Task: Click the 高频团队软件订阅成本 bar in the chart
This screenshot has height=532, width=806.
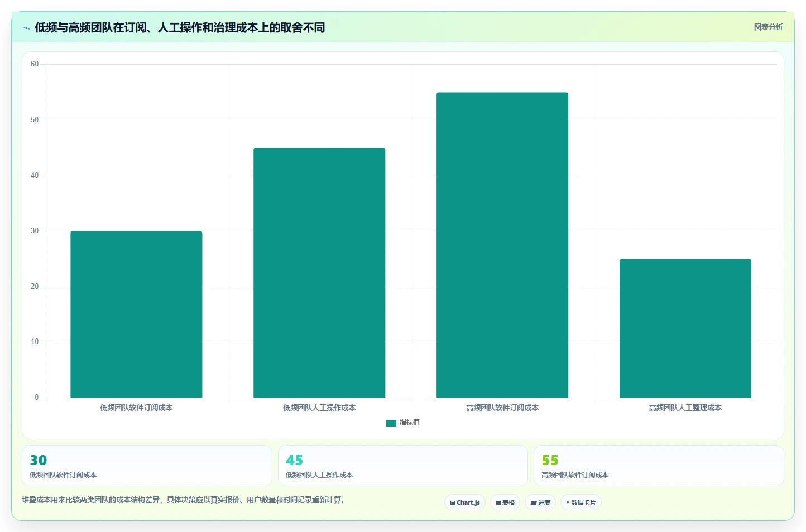Action: [502, 245]
